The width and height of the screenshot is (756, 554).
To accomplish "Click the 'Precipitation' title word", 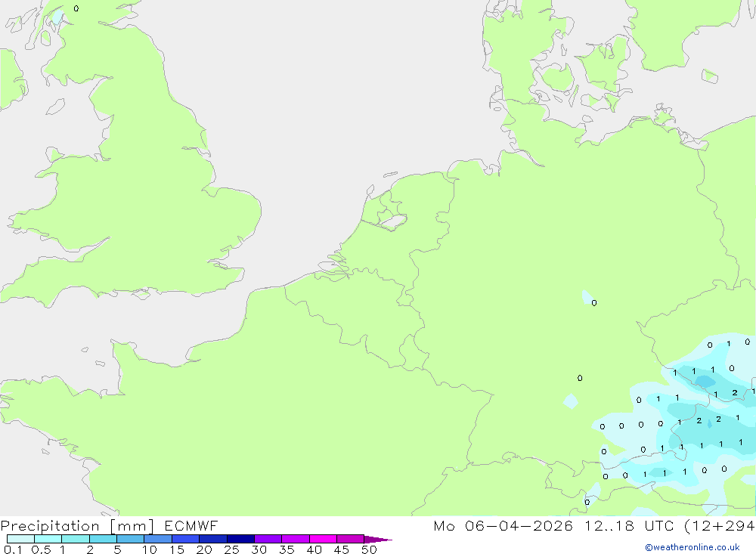I will (50, 526).
